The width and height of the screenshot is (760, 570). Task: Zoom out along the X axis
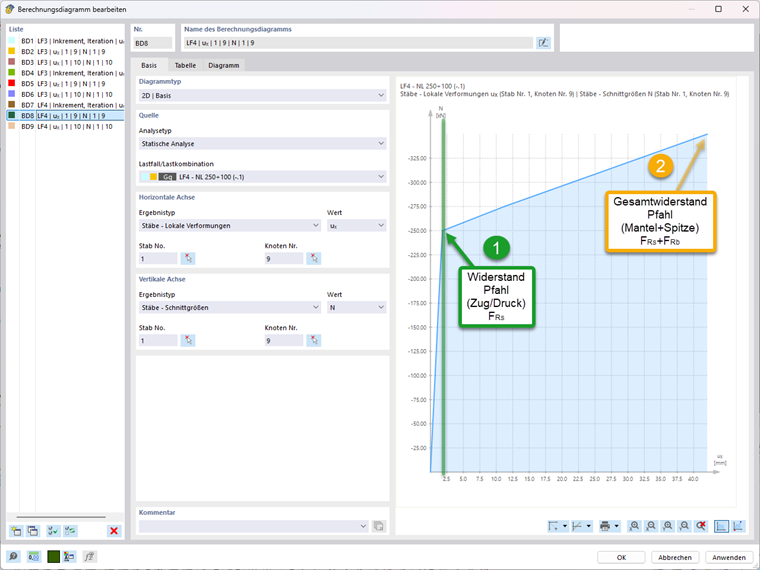(x=651, y=526)
